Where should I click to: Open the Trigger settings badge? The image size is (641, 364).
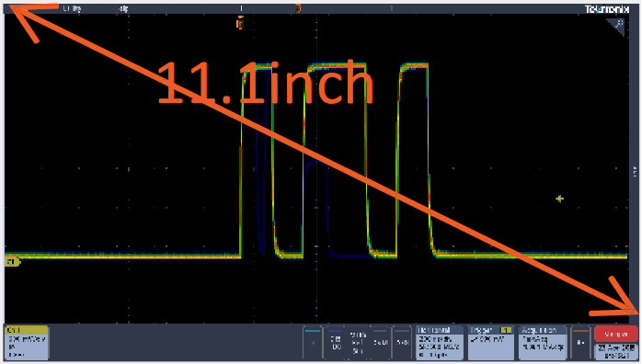490,342
